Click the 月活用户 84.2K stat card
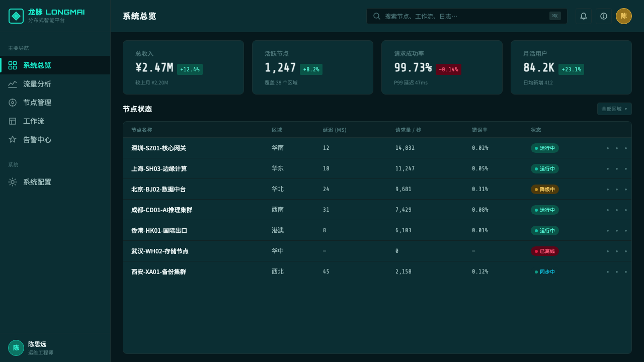Image resolution: width=644 pixels, height=362 pixels. pos(571,67)
